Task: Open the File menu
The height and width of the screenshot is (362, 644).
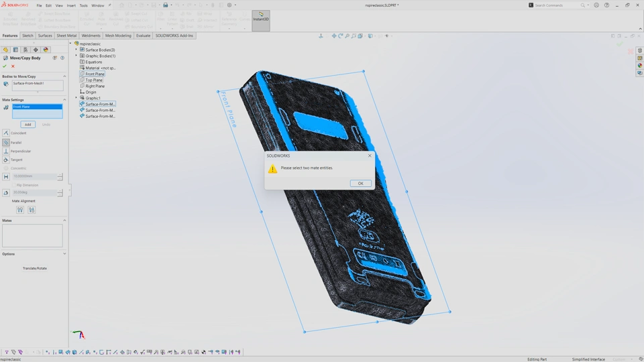Action: pyautogui.click(x=39, y=5)
